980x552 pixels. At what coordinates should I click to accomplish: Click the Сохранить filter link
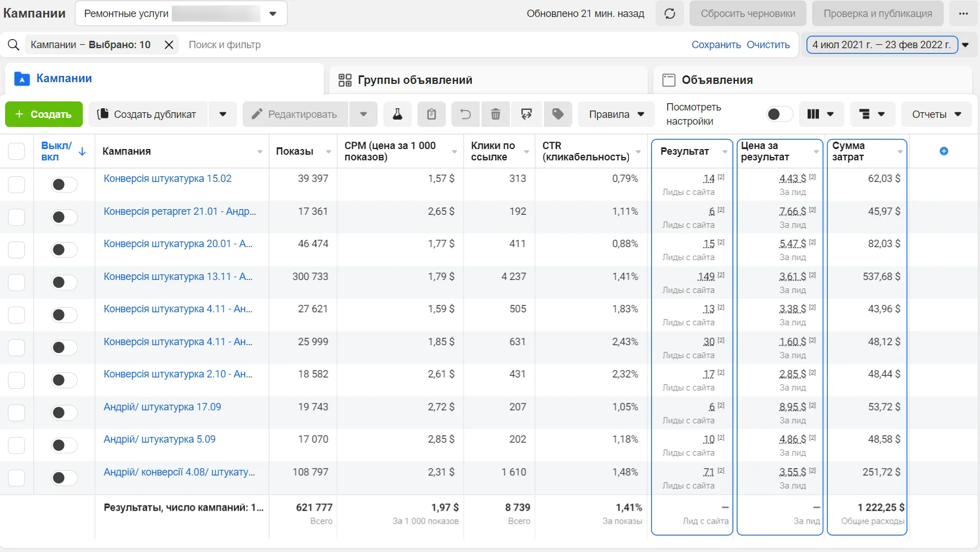point(716,45)
